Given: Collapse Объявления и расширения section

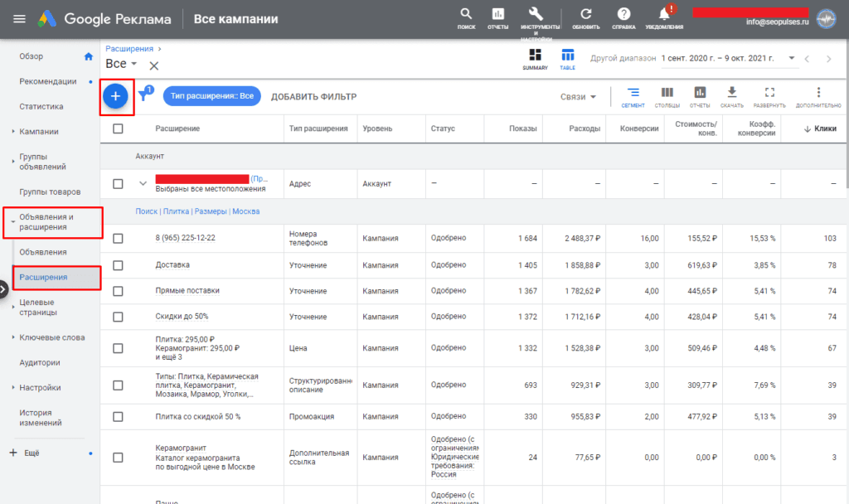Looking at the screenshot, I should click(x=13, y=221).
